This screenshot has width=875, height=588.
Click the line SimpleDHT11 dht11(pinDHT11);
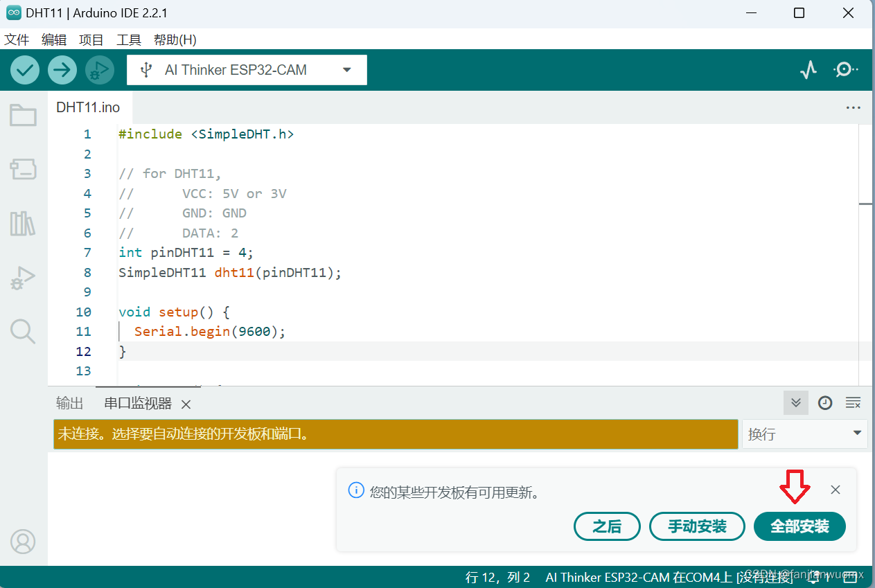(231, 273)
